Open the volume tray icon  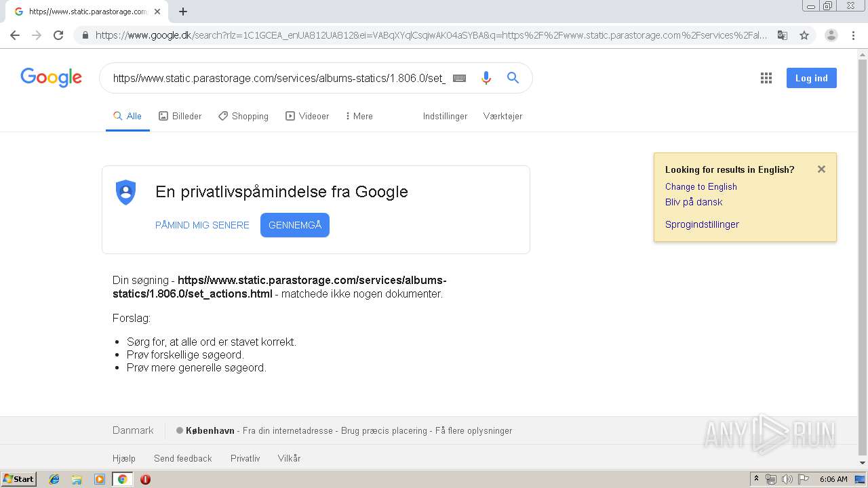coord(787,479)
